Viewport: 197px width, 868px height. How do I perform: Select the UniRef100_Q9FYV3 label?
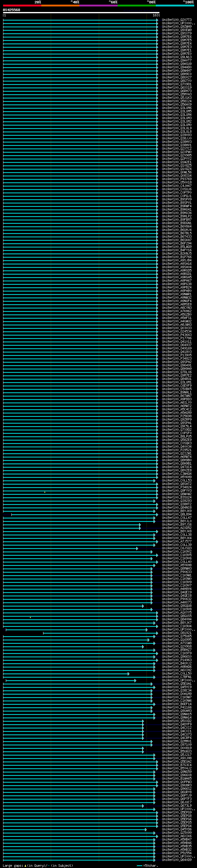(177, 491)
